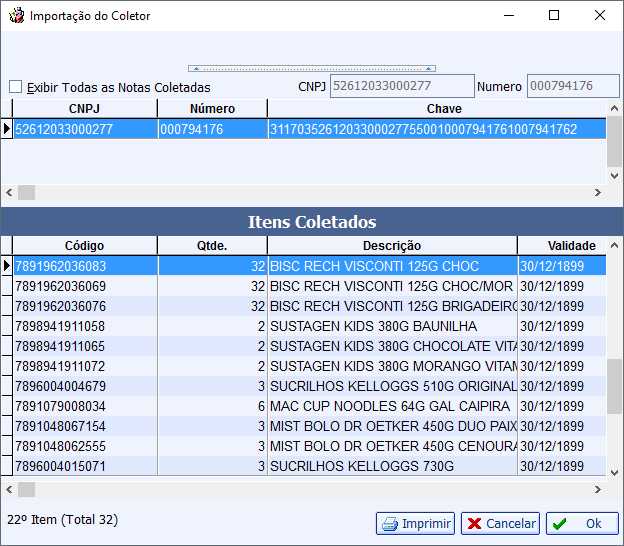624x546 pixels.
Task: Click the Importação do Coletor app icon
Action: (17, 16)
